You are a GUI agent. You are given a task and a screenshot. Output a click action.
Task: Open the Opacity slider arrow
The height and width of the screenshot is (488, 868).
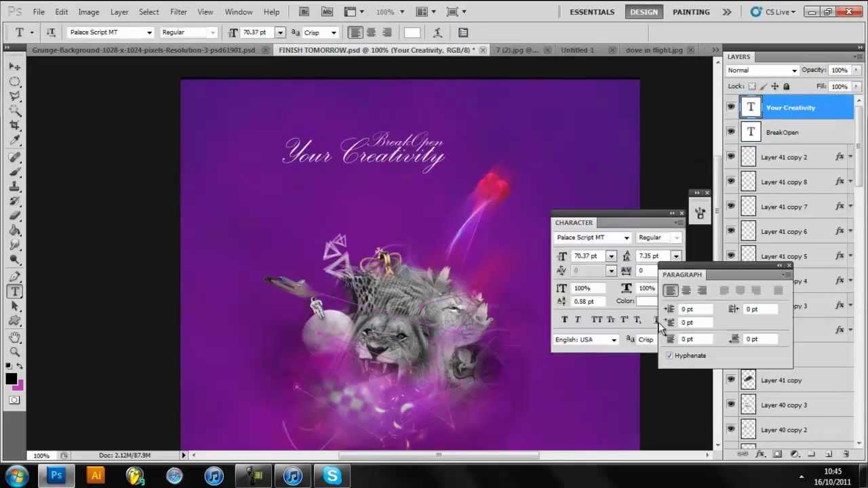coord(857,70)
